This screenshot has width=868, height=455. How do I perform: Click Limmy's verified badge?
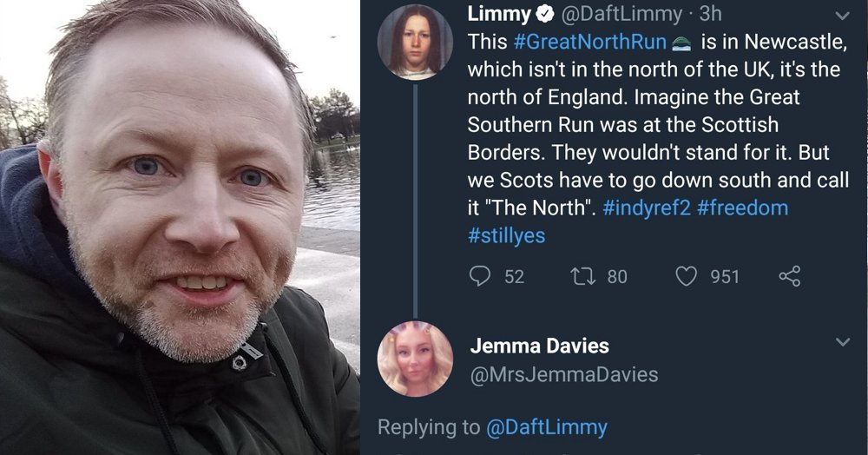tap(546, 15)
